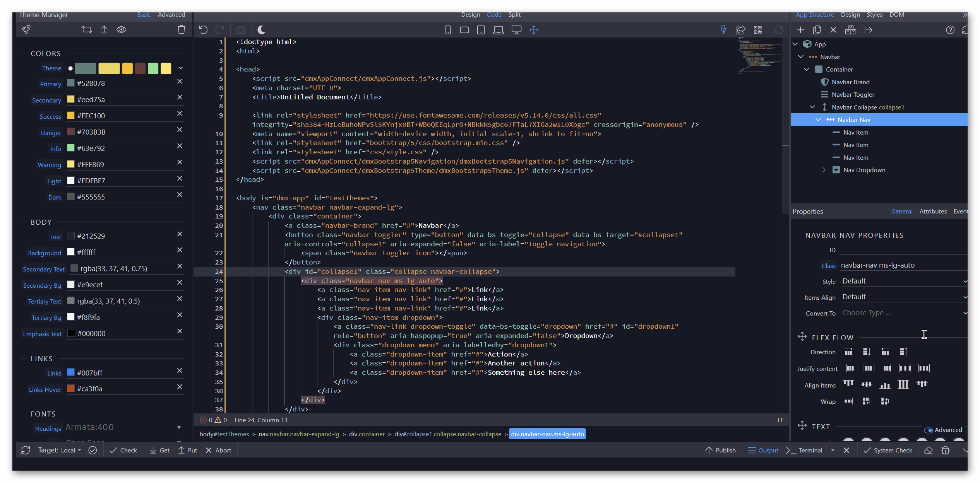The width and height of the screenshot is (980, 483).
Task: Click the share preview icon
Action: (x=740, y=30)
